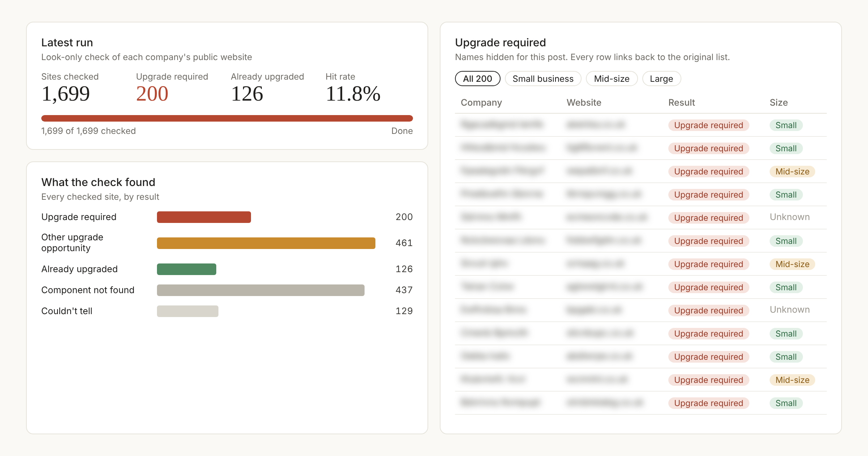Click the red Upgrade required chart bar
Screen dimensions: 868x456
[204, 217]
